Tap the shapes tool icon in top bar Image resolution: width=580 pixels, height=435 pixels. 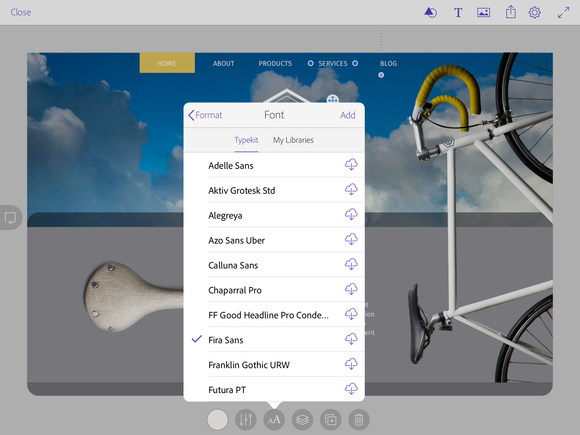[431, 13]
